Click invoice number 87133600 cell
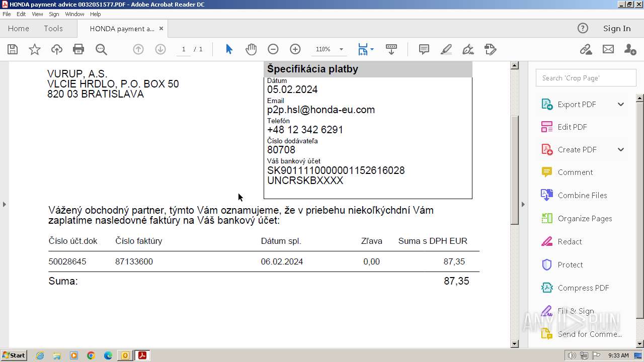Viewport: 644px width, 362px height. [134, 261]
